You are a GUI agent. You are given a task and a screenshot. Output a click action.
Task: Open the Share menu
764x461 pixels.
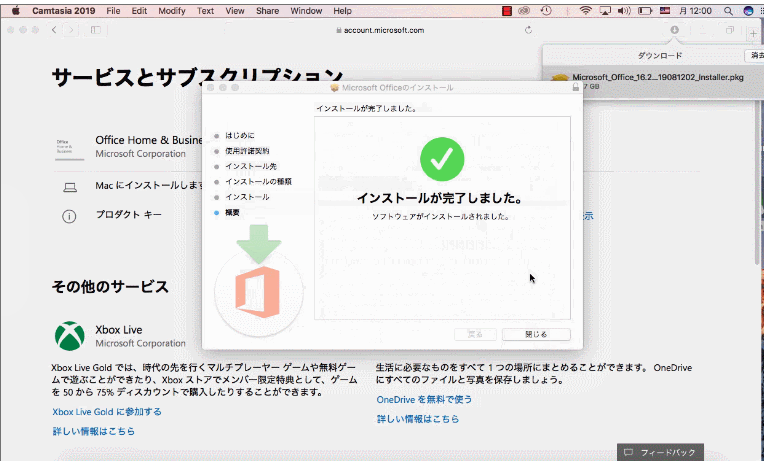tap(267, 11)
